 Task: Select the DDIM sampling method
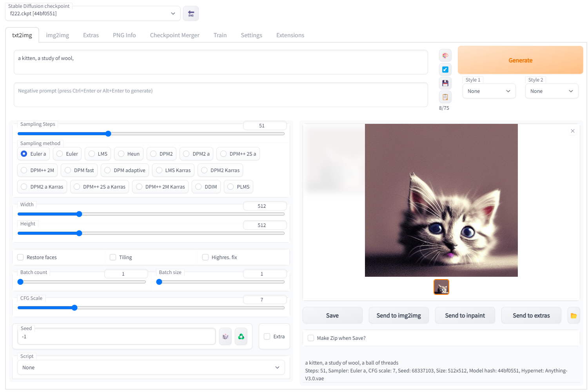tap(198, 187)
